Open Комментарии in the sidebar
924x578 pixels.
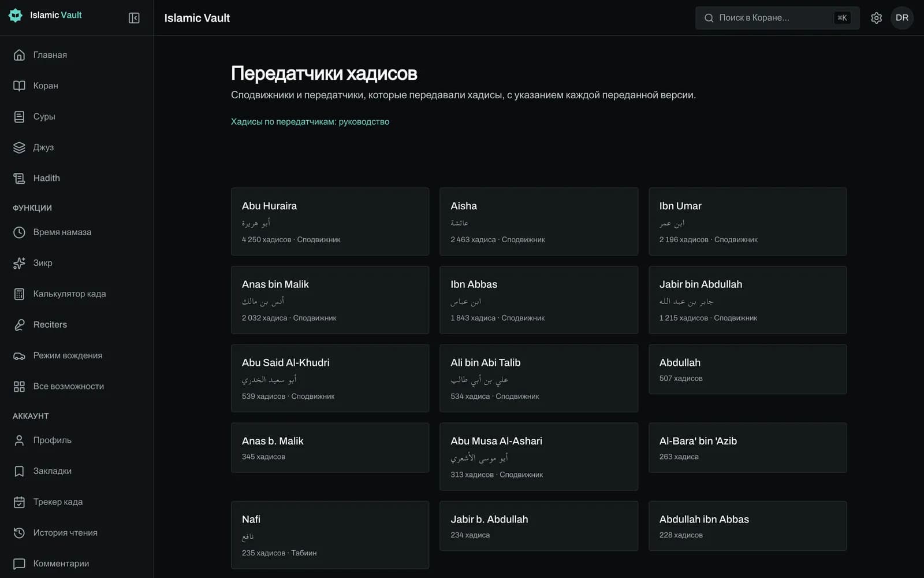point(77,564)
